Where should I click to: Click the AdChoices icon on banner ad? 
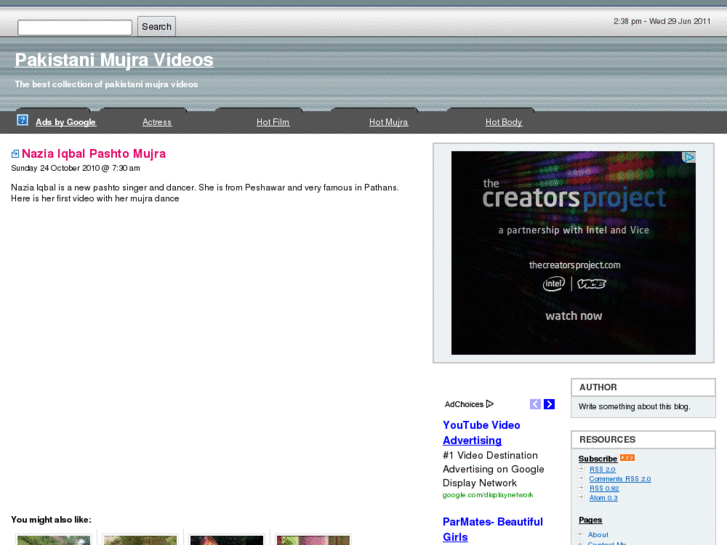pyautogui.click(x=689, y=157)
